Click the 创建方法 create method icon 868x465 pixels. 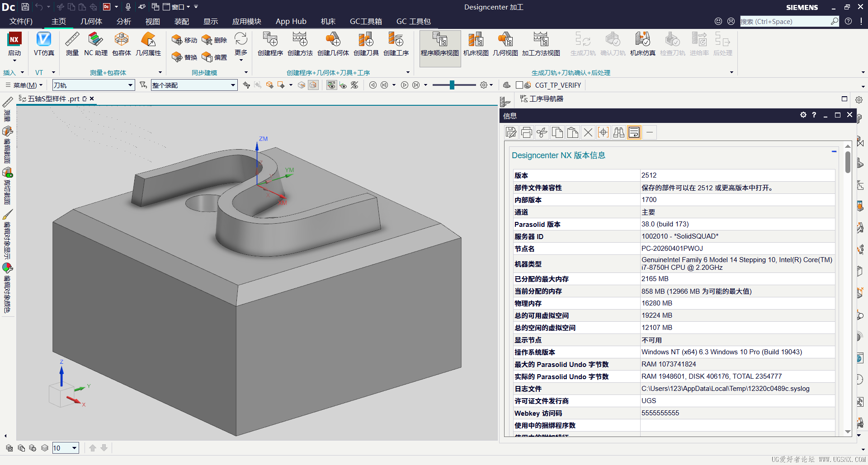pyautogui.click(x=300, y=44)
